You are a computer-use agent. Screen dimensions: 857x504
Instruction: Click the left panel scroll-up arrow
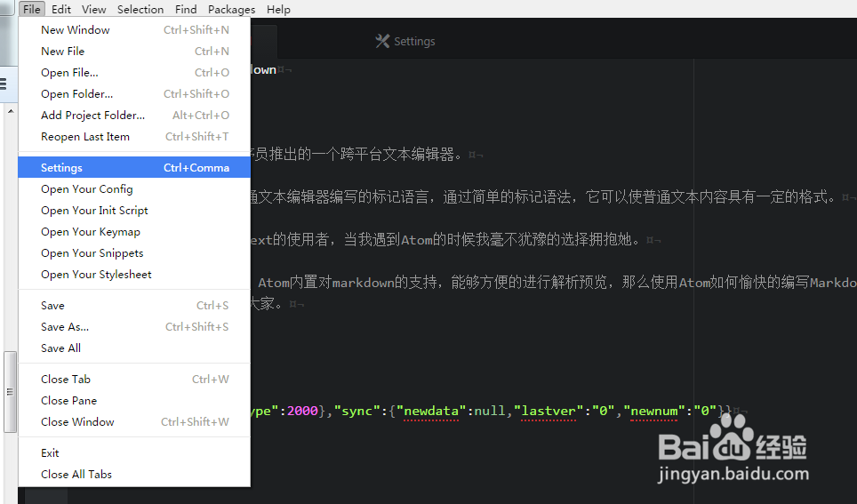[x=11, y=111]
